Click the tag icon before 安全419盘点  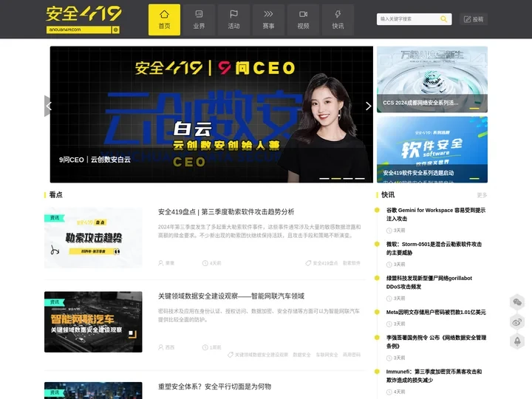click(x=308, y=263)
